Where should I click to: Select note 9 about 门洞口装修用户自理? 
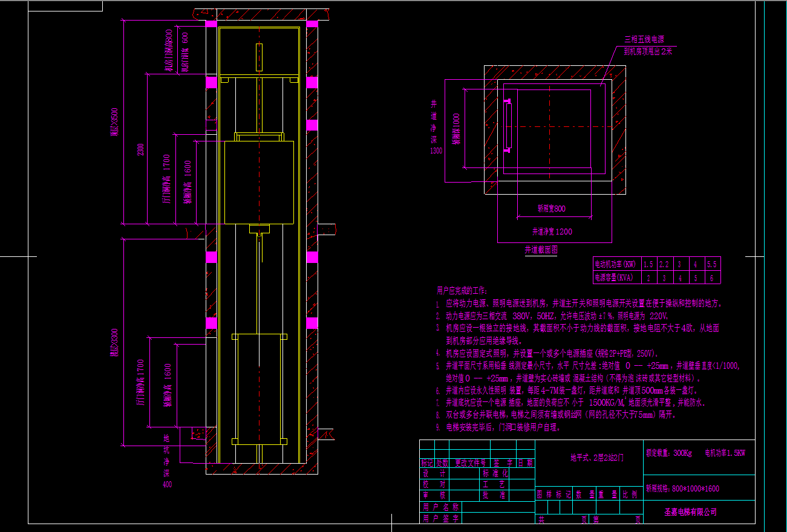[499, 427]
